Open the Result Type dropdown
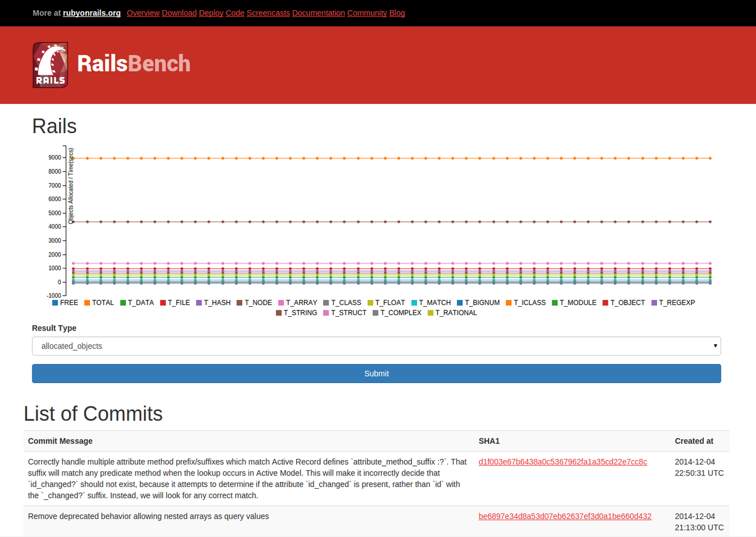The height and width of the screenshot is (537, 756). pyautogui.click(x=376, y=346)
